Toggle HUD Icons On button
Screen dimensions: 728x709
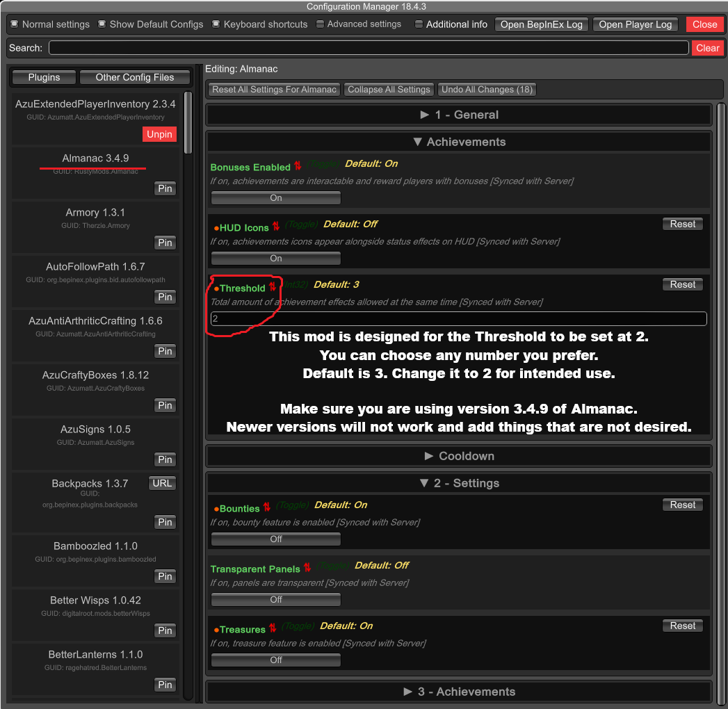pyautogui.click(x=276, y=259)
